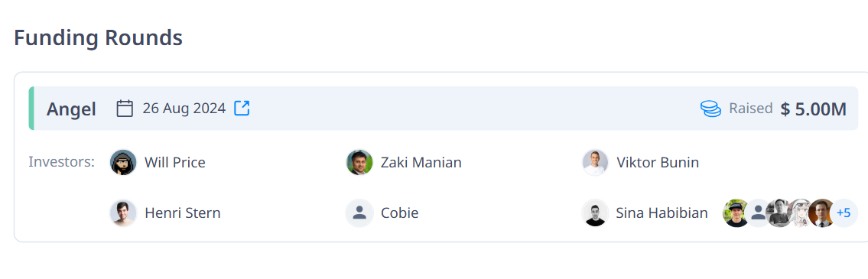868x279 pixels.
Task: Click Will Price's pixel-art avatar
Action: [123, 163]
